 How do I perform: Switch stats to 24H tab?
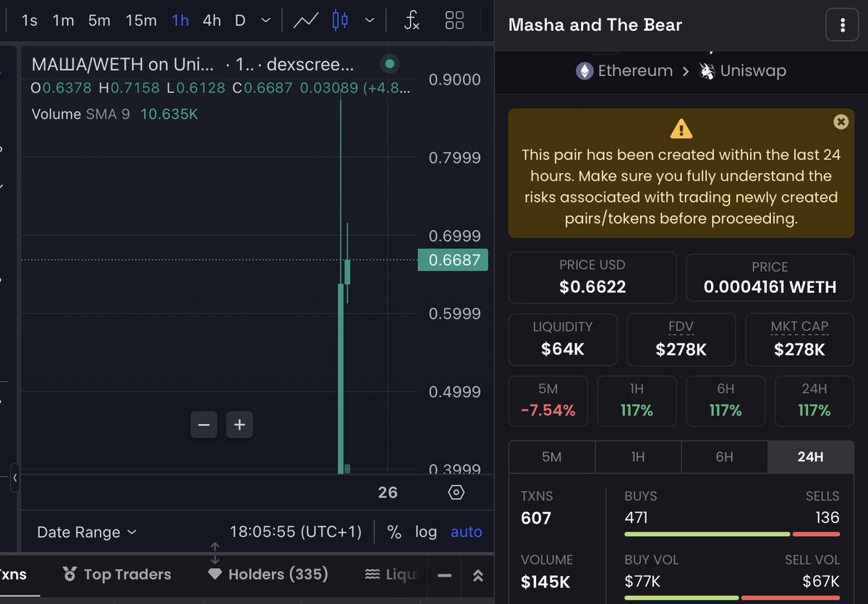(x=810, y=456)
